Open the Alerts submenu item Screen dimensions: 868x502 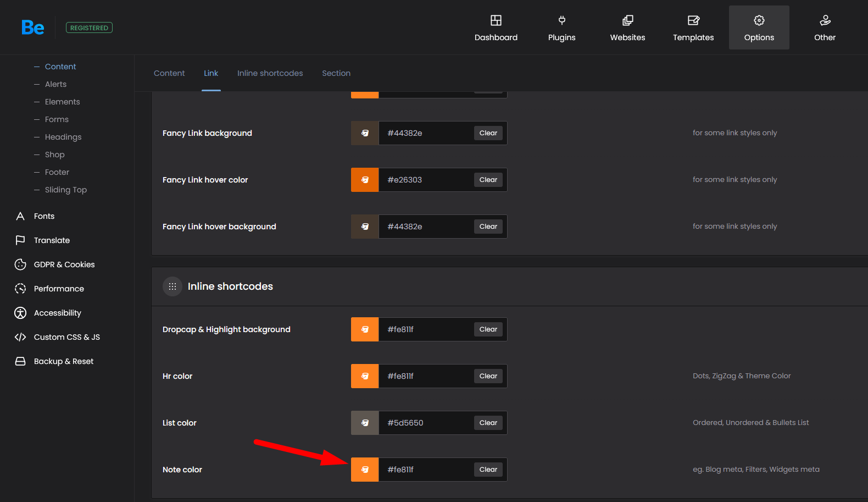[55, 84]
